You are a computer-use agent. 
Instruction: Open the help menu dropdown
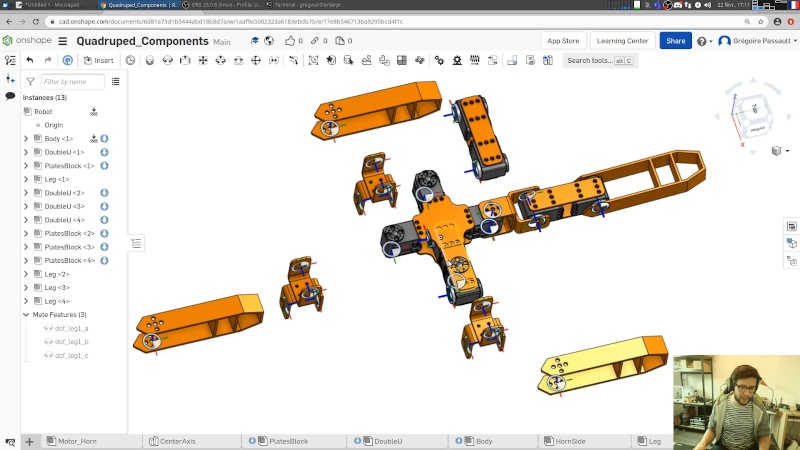coord(703,41)
